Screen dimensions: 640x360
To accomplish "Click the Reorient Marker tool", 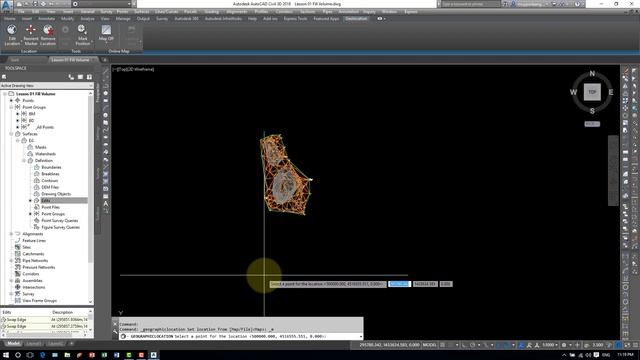I will point(31,35).
